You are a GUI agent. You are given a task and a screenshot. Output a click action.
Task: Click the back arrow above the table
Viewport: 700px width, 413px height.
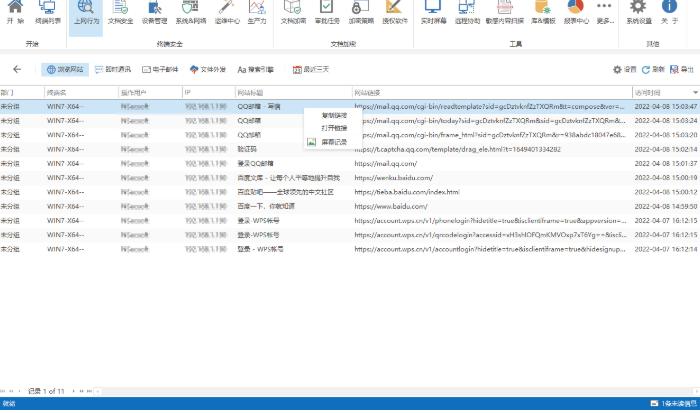tap(17, 70)
